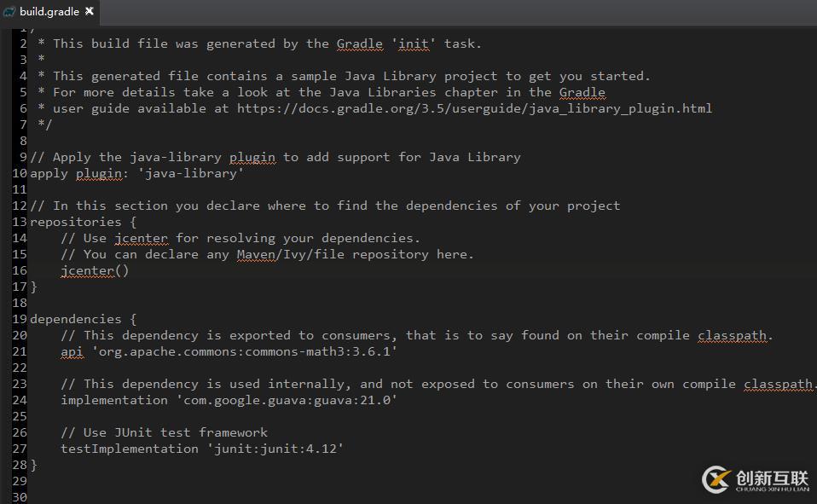Click line number 19 in the gutter

20,319
